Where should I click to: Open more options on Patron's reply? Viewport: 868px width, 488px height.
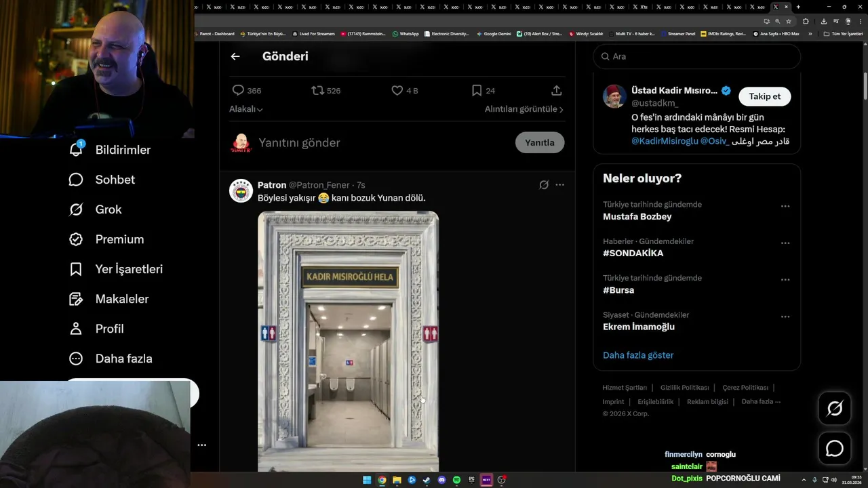559,185
